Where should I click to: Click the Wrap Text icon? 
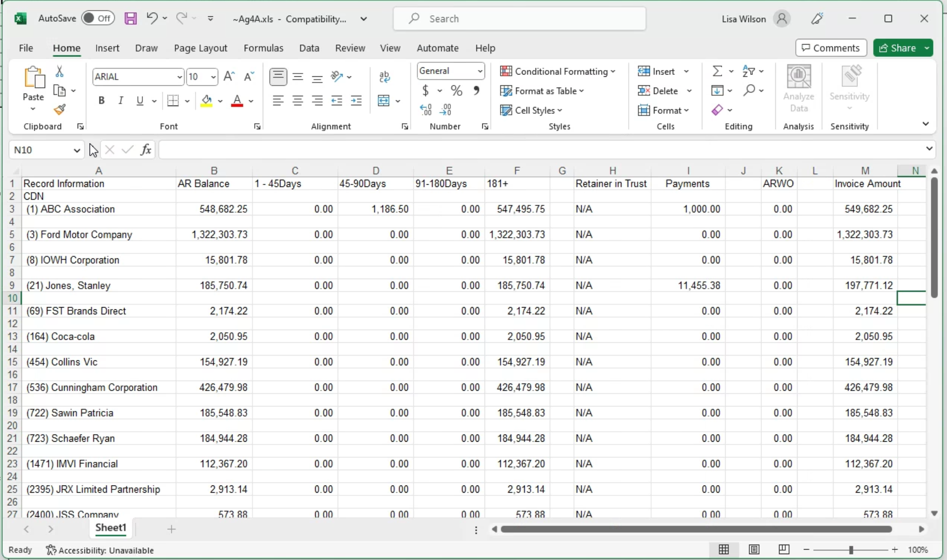point(385,77)
